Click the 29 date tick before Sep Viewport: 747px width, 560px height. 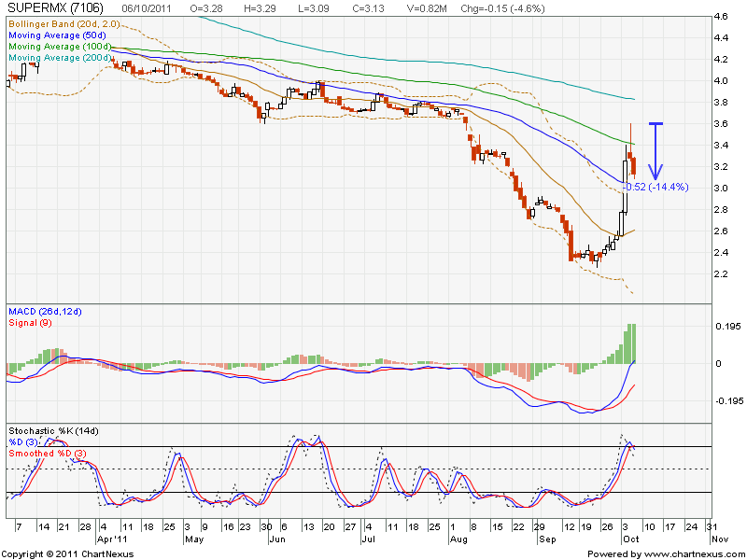(540, 527)
